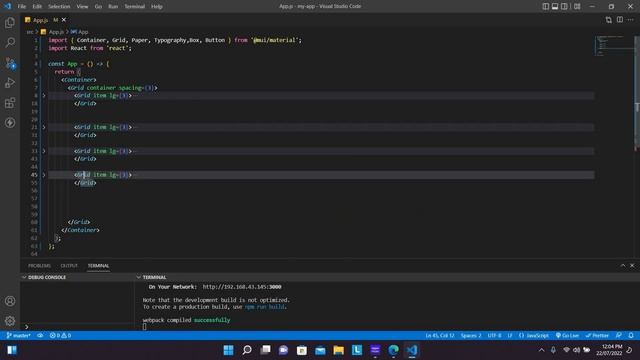The width and height of the screenshot is (640, 360).
Task: Open the Extensions view
Action: click(x=10, y=103)
